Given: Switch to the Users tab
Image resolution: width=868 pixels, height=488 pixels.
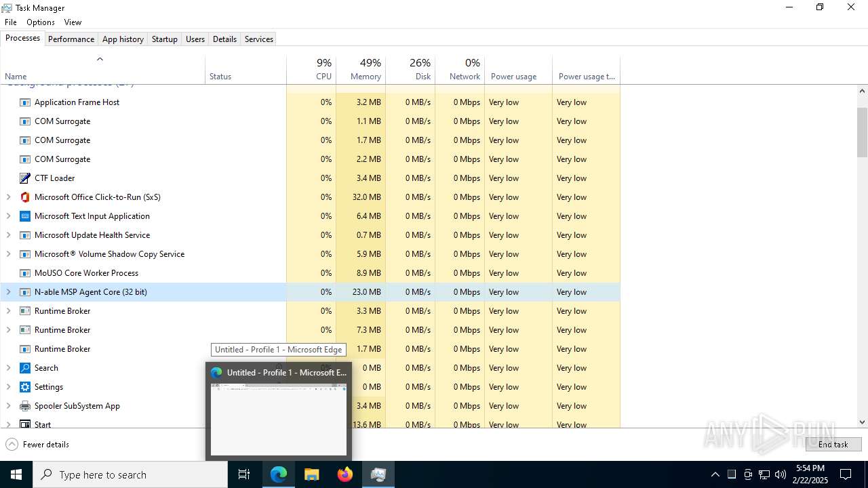Looking at the screenshot, I should coord(195,39).
